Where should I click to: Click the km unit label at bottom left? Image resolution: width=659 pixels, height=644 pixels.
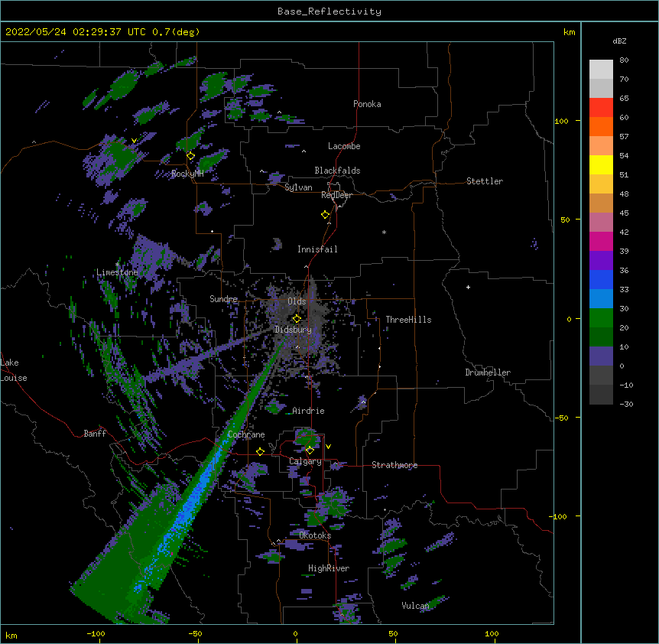click(x=11, y=635)
